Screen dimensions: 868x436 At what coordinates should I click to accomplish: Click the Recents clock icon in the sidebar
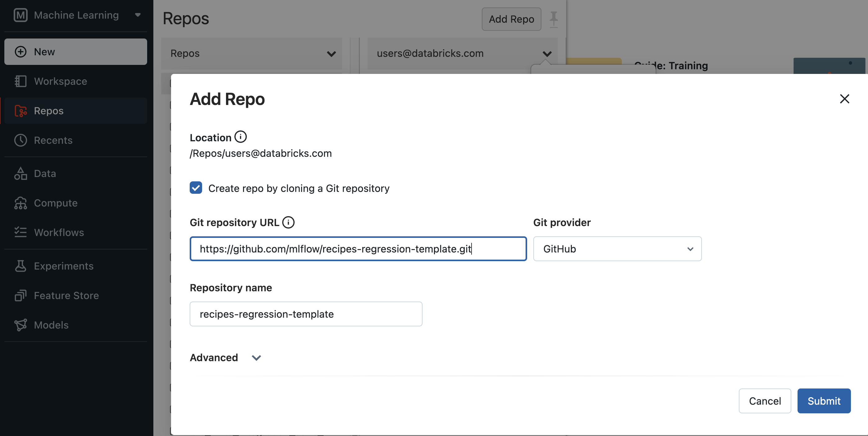pyautogui.click(x=20, y=140)
